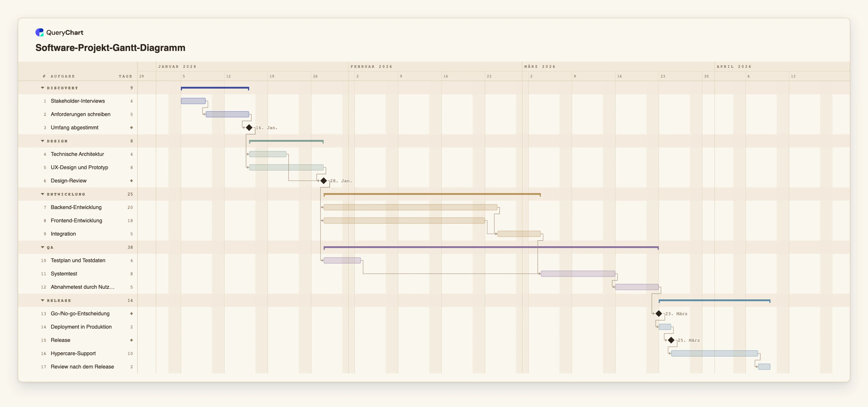The width and height of the screenshot is (868, 407).
Task: Click the Anforderungen schreiben task bar
Action: click(227, 114)
